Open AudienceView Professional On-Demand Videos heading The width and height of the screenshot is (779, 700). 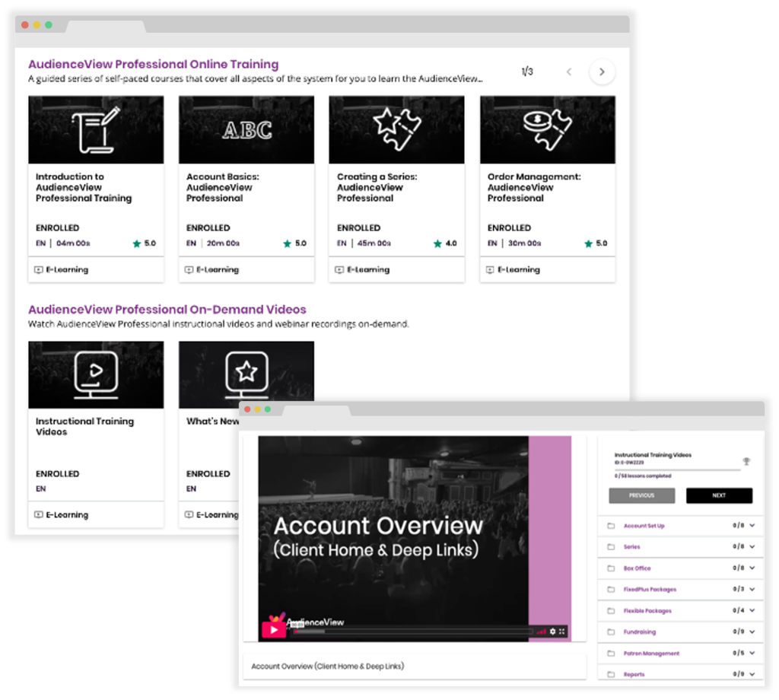(x=167, y=310)
